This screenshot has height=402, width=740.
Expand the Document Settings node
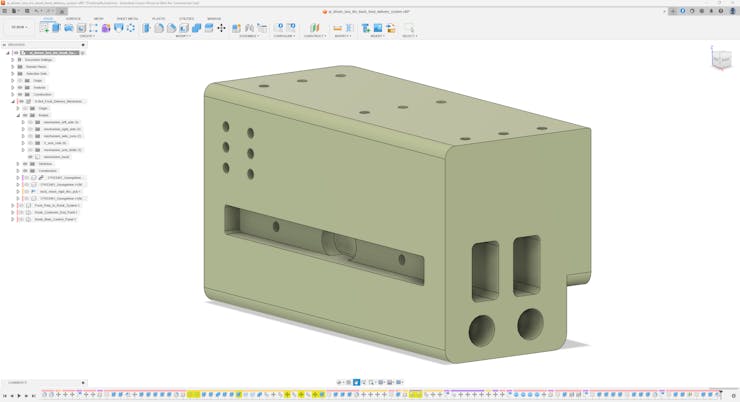[13, 60]
